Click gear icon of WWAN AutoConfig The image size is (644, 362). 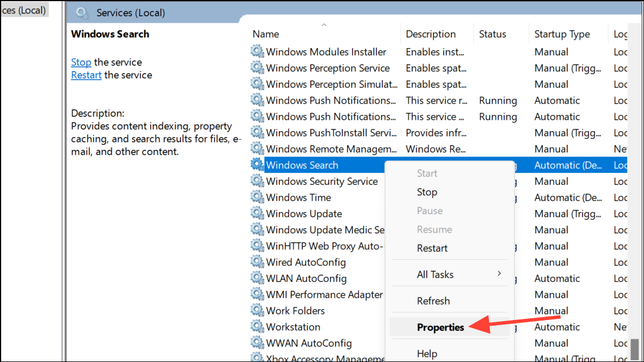pos(257,342)
